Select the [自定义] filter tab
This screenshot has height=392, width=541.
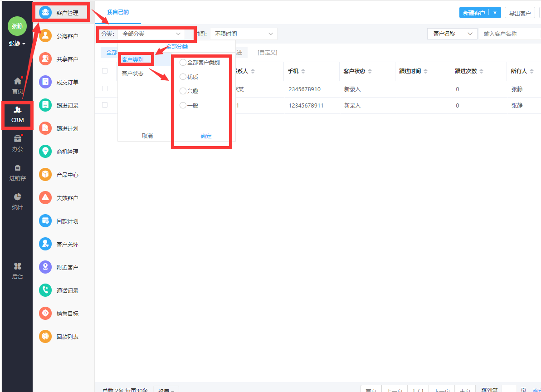tap(268, 53)
